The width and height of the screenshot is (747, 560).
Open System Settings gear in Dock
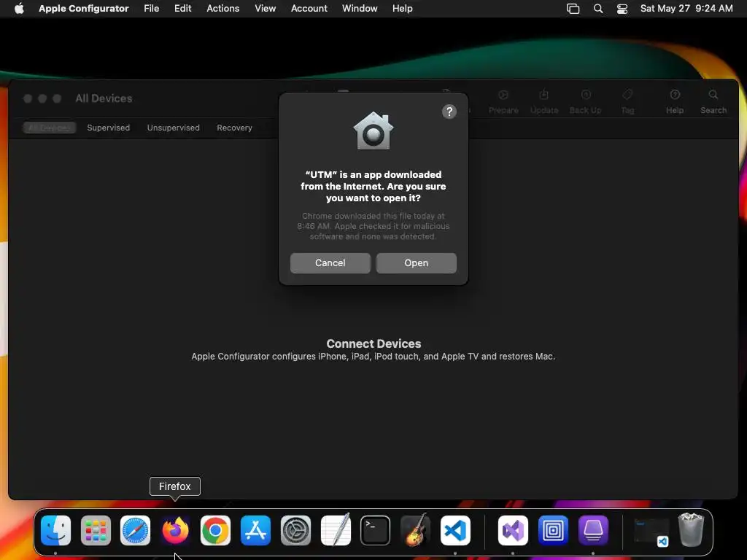[295, 530]
